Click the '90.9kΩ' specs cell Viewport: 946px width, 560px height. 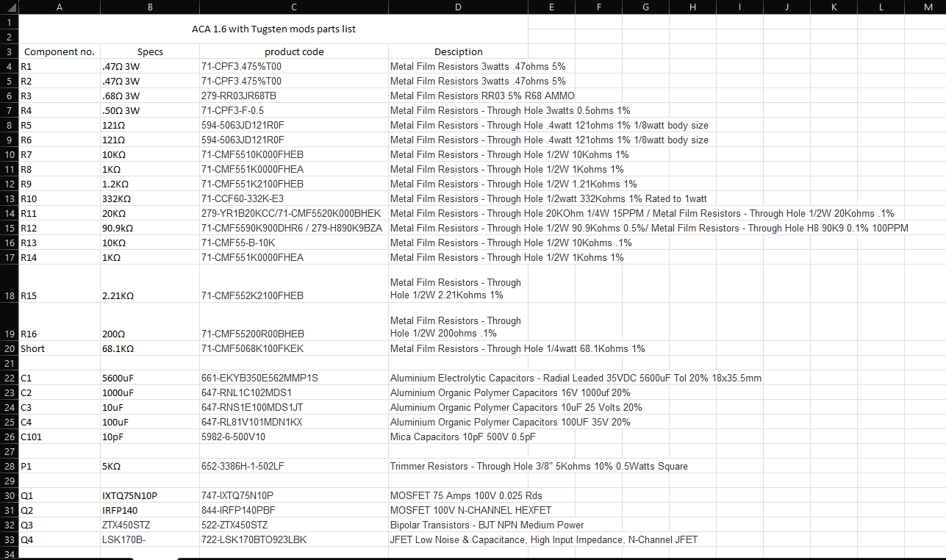pyautogui.click(x=150, y=228)
